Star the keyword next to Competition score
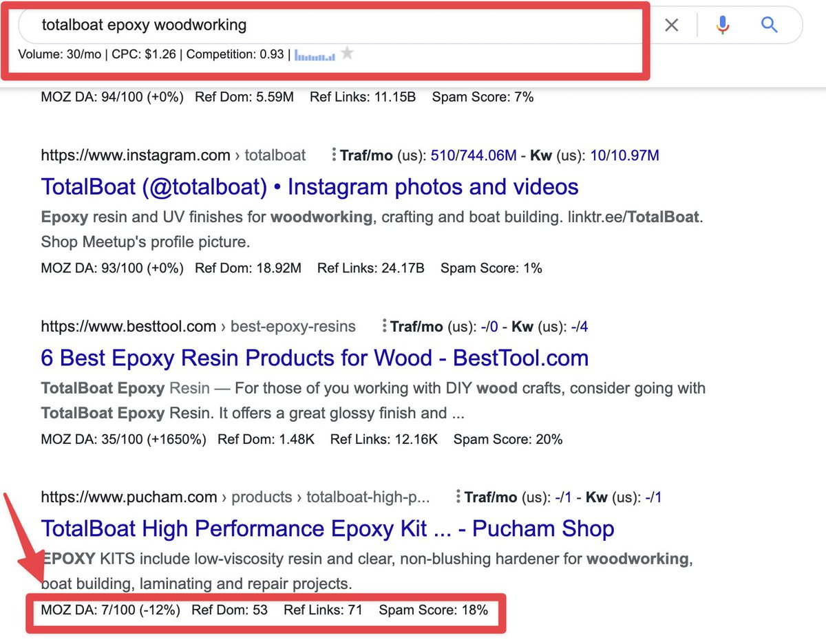The image size is (826, 644). tap(348, 53)
